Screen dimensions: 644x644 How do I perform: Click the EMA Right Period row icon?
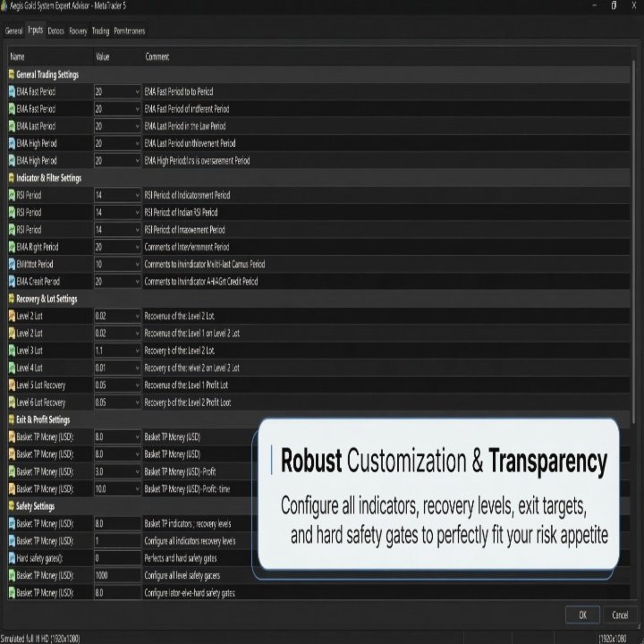(12, 247)
